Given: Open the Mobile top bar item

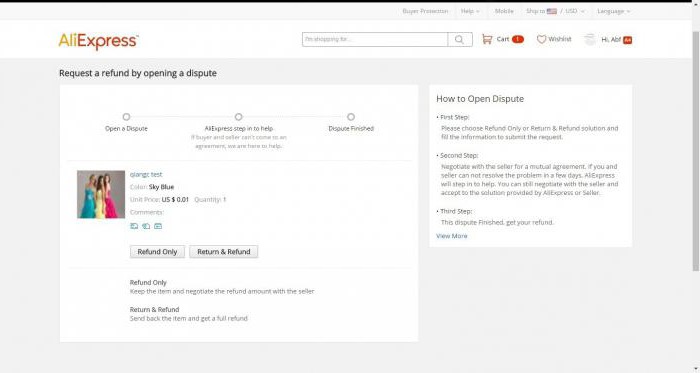Looking at the screenshot, I should 504,11.
